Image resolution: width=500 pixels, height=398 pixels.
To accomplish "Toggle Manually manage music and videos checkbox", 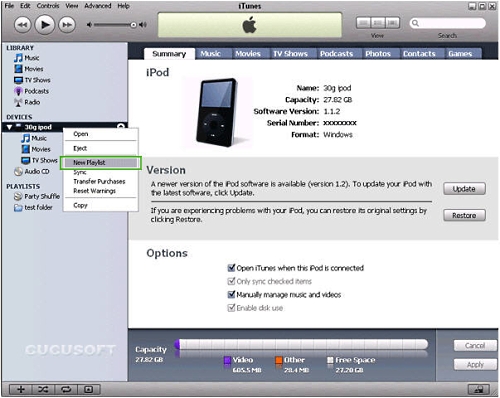I will coord(231,294).
